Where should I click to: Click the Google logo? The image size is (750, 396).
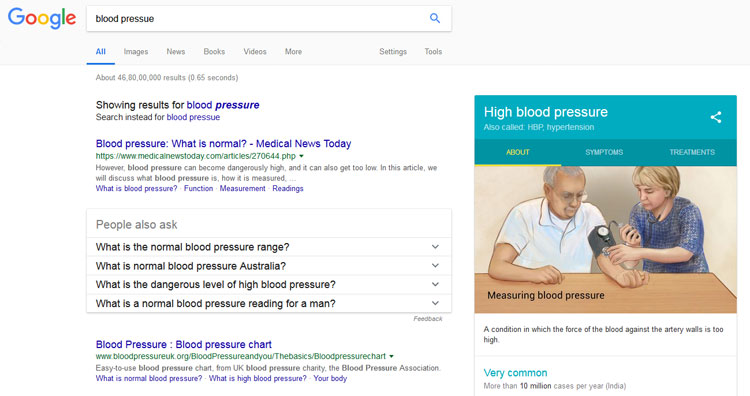tap(42, 19)
